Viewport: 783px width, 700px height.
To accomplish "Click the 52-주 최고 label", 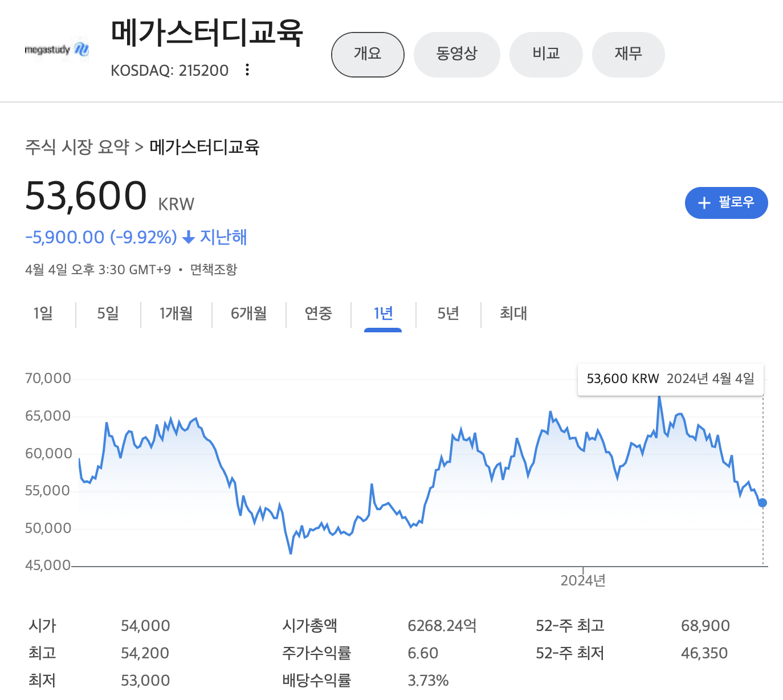I will 570,626.
